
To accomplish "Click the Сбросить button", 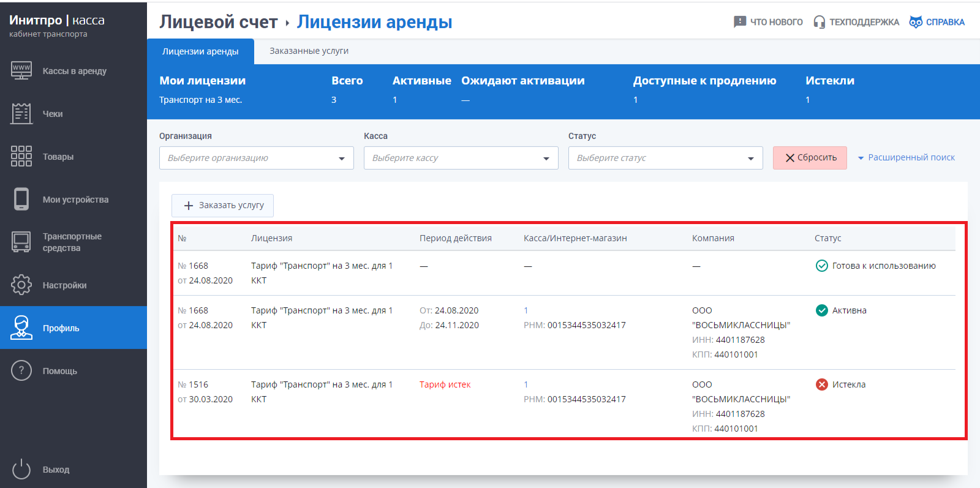I will 810,158.
